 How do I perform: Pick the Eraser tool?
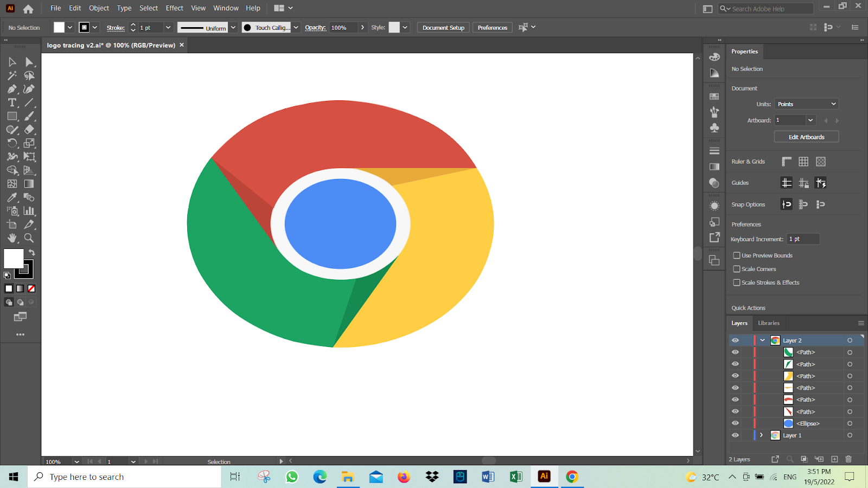click(x=29, y=130)
